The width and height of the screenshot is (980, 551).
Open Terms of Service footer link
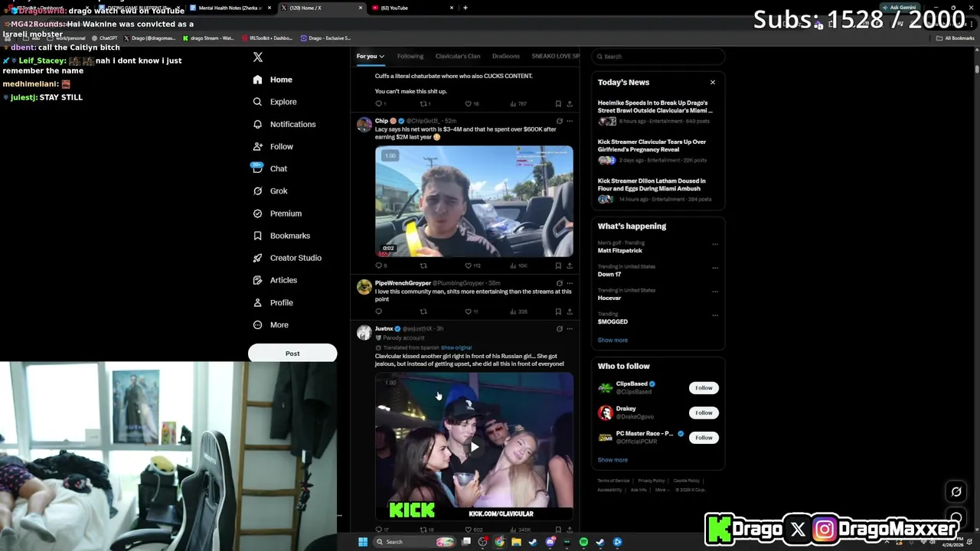click(x=613, y=481)
